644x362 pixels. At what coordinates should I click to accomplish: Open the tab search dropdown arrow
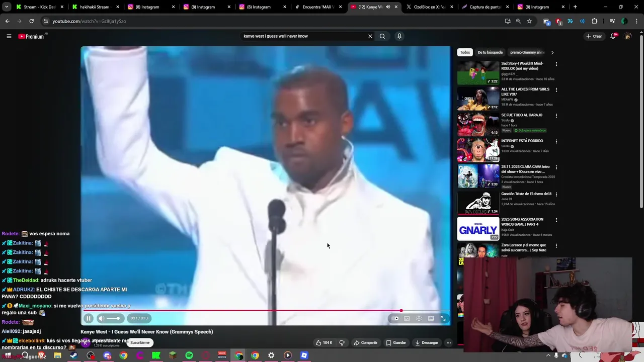coord(6,7)
